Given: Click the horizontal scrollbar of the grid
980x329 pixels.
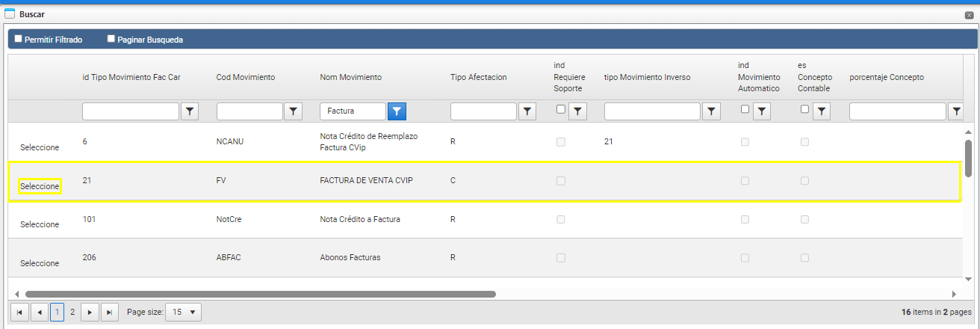Looking at the screenshot, I should (x=261, y=294).
